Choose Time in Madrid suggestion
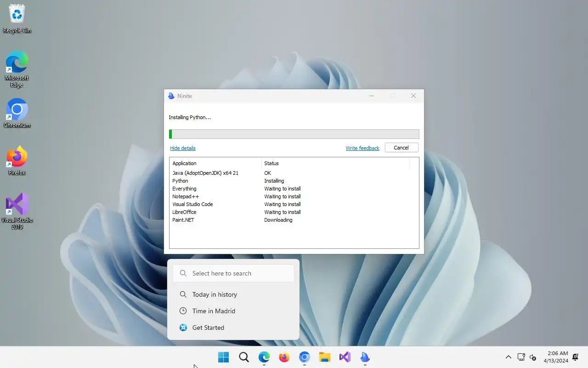This screenshot has height=368, width=588. pos(233,311)
